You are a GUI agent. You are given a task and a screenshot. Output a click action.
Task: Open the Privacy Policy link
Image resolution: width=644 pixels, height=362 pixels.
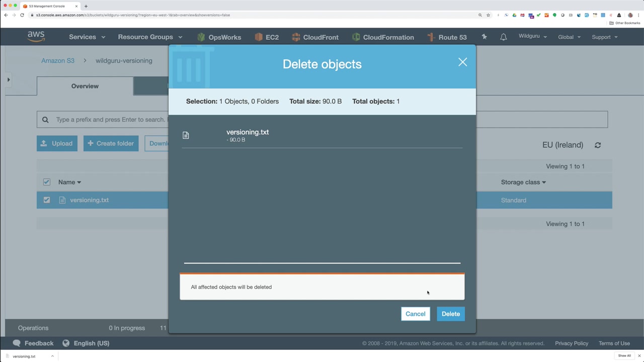572,343
